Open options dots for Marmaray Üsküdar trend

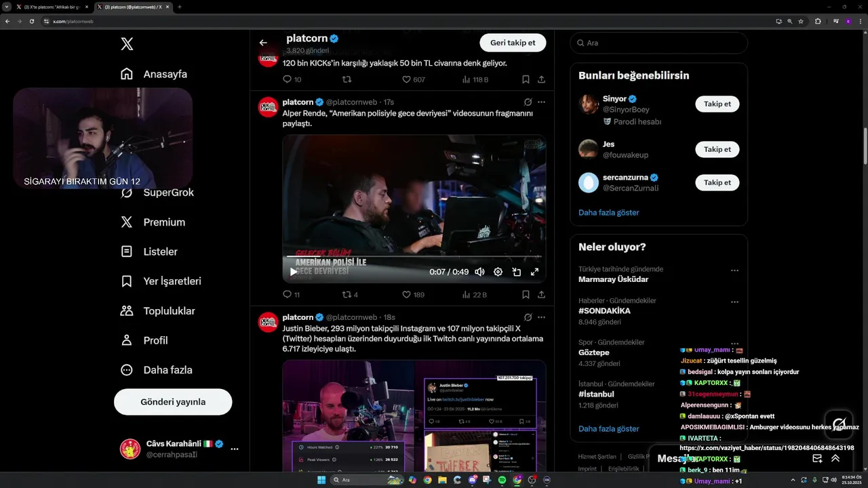click(x=734, y=270)
